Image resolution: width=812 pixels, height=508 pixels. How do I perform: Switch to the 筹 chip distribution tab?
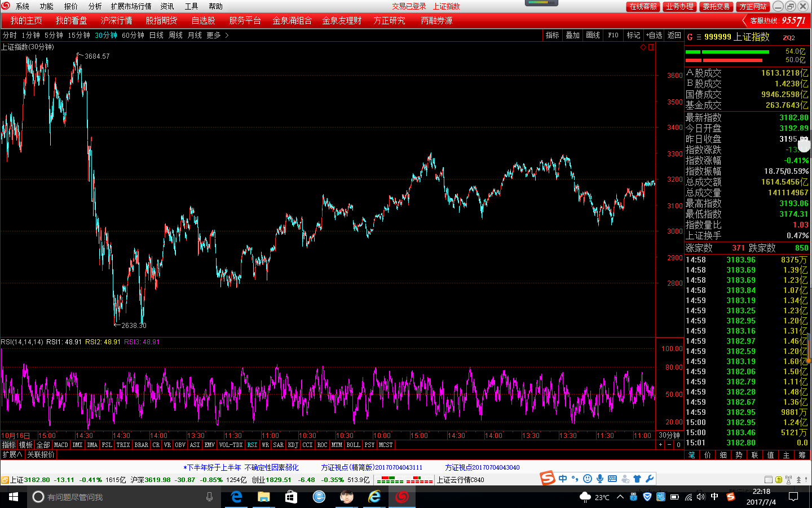pyautogui.click(x=802, y=455)
